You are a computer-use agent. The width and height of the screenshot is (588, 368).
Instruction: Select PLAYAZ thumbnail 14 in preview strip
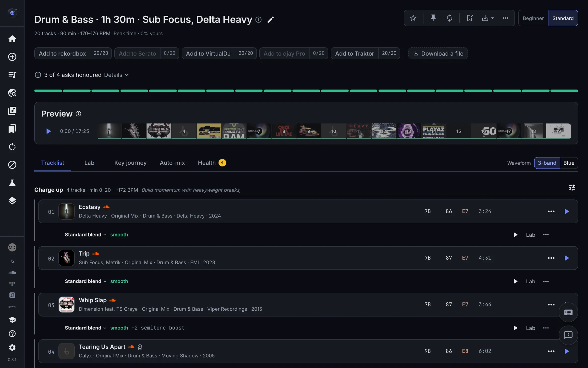point(433,131)
